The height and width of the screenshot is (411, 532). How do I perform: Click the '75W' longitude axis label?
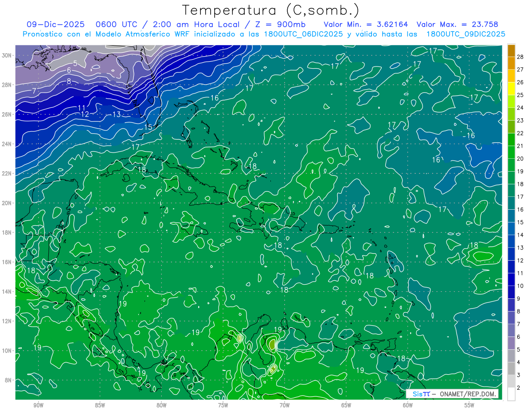(223, 405)
